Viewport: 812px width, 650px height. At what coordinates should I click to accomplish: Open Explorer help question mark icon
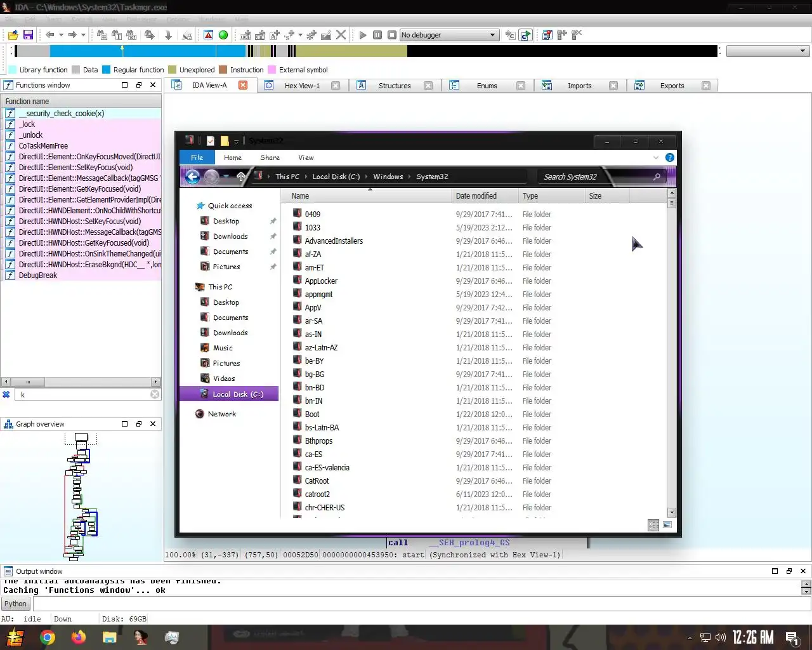(669, 157)
